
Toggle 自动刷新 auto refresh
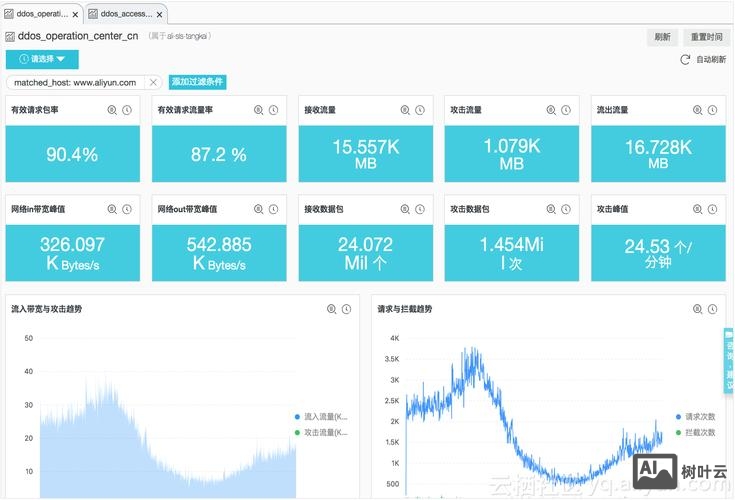click(x=703, y=60)
